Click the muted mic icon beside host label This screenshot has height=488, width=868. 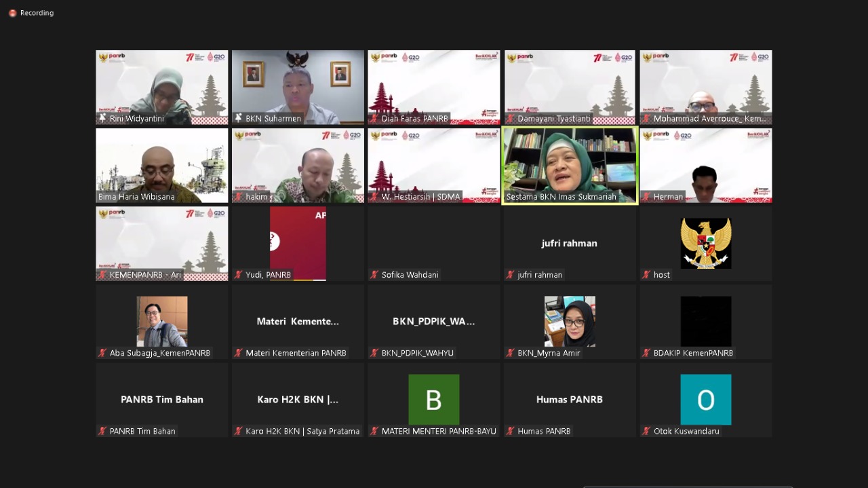tap(646, 275)
